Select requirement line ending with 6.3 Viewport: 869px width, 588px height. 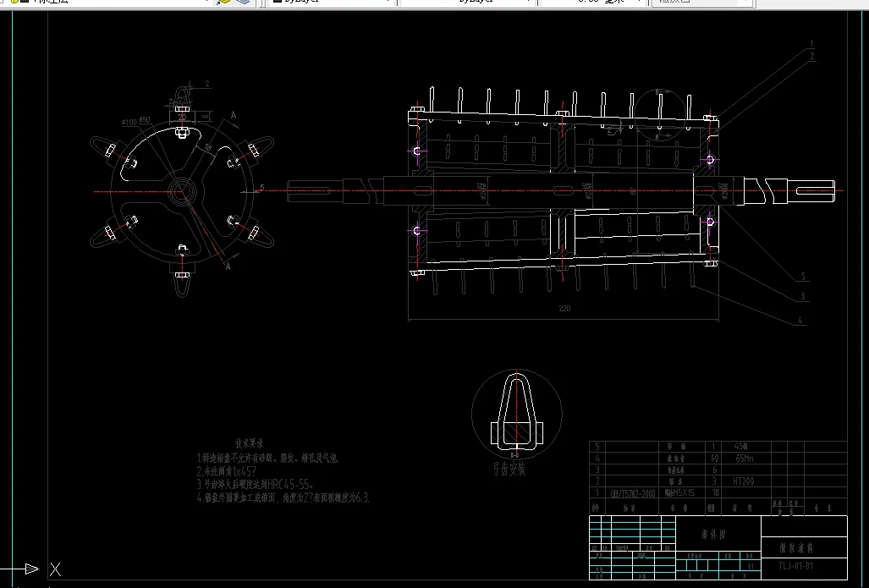[x=283, y=497]
